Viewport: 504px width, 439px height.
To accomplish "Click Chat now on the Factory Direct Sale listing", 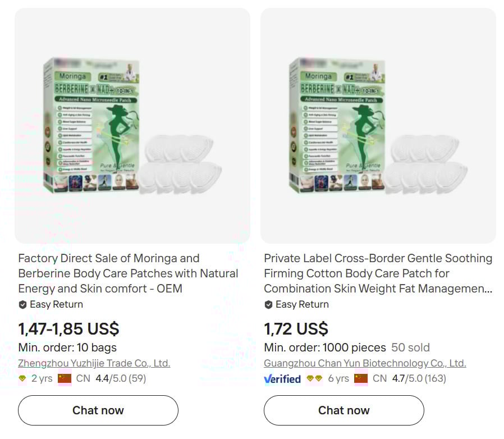I will click(x=98, y=410).
